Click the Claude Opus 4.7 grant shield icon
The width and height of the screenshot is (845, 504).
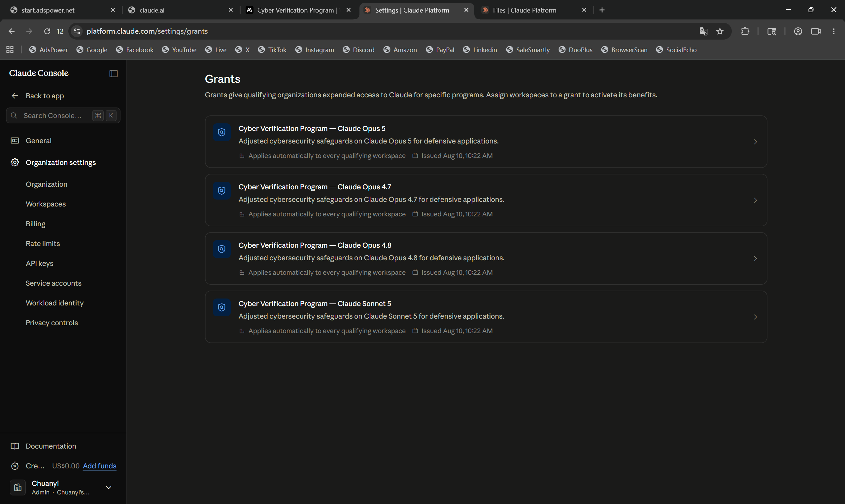coord(221,191)
